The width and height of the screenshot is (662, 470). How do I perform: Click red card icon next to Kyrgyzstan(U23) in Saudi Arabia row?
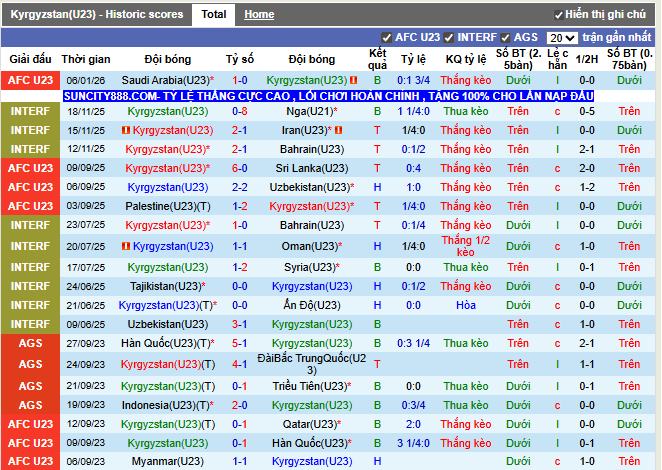pos(354,80)
